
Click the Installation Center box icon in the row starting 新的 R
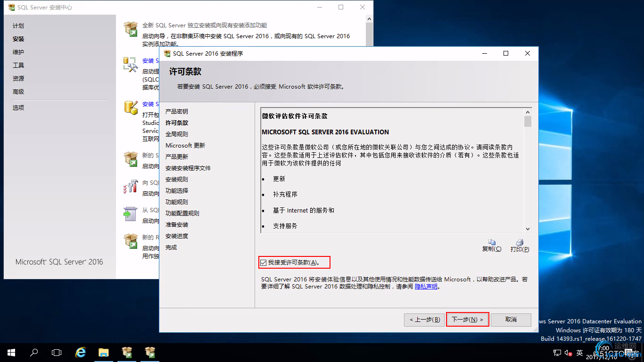130,241
